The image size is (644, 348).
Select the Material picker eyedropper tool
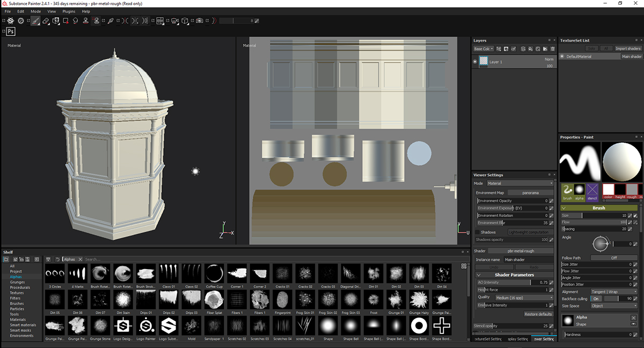pos(109,20)
